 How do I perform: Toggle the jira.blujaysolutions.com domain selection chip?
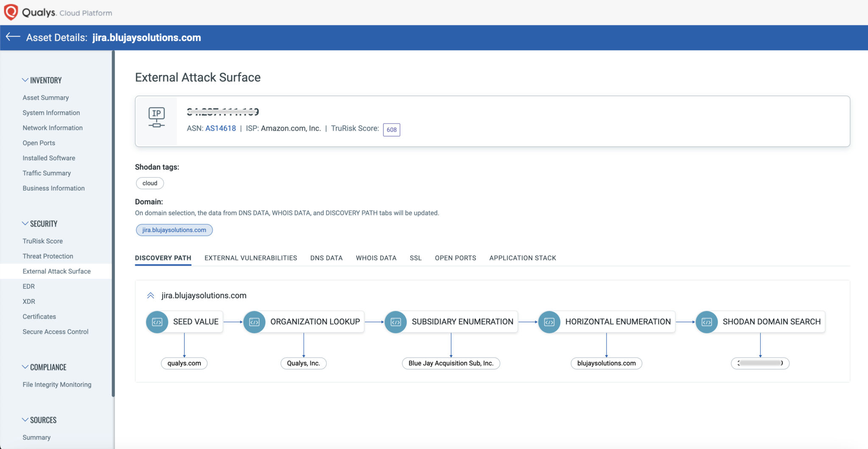tap(174, 230)
